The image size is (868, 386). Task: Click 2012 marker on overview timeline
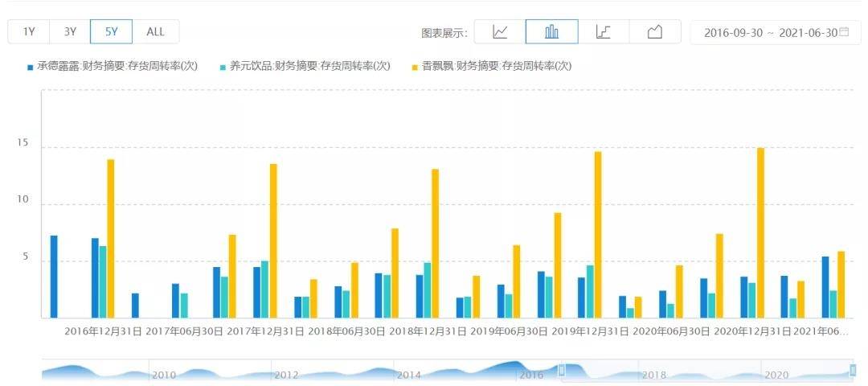tap(286, 376)
